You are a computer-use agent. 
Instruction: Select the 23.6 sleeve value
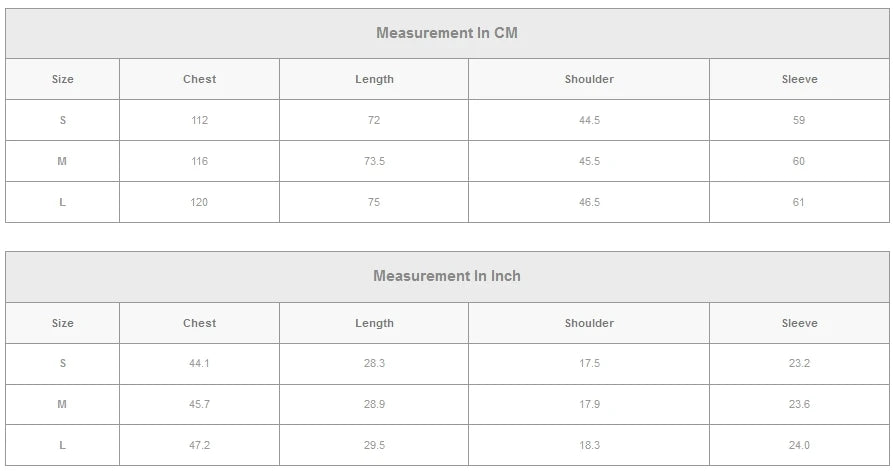(x=798, y=404)
